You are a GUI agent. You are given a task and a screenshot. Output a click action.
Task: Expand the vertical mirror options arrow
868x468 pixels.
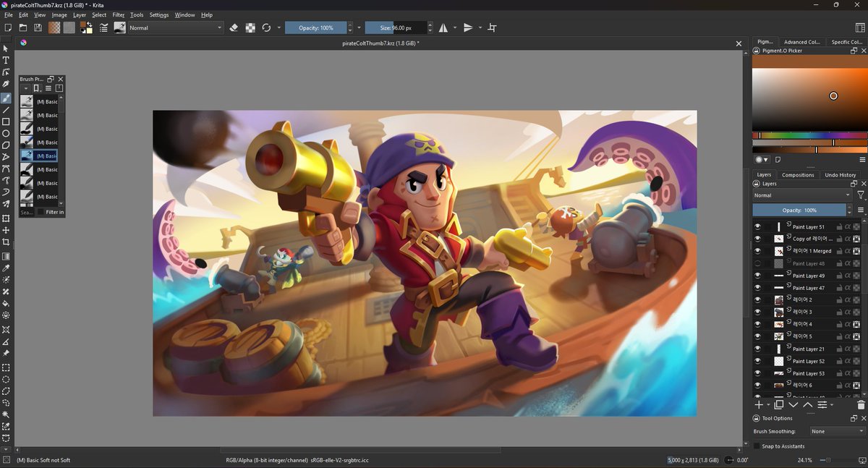[480, 27]
